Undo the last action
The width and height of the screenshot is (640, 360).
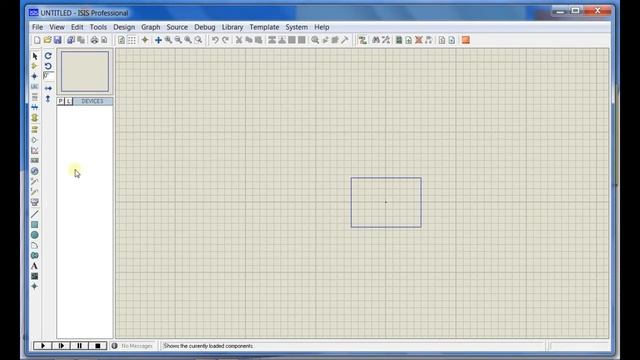pos(215,40)
